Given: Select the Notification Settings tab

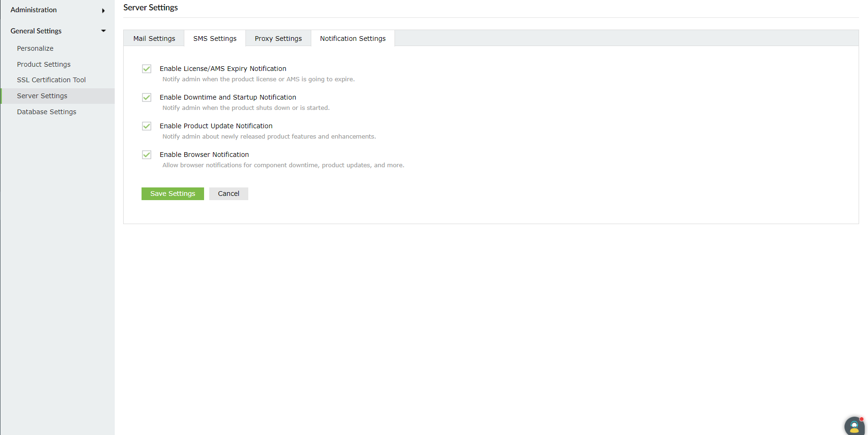Looking at the screenshot, I should [352, 38].
